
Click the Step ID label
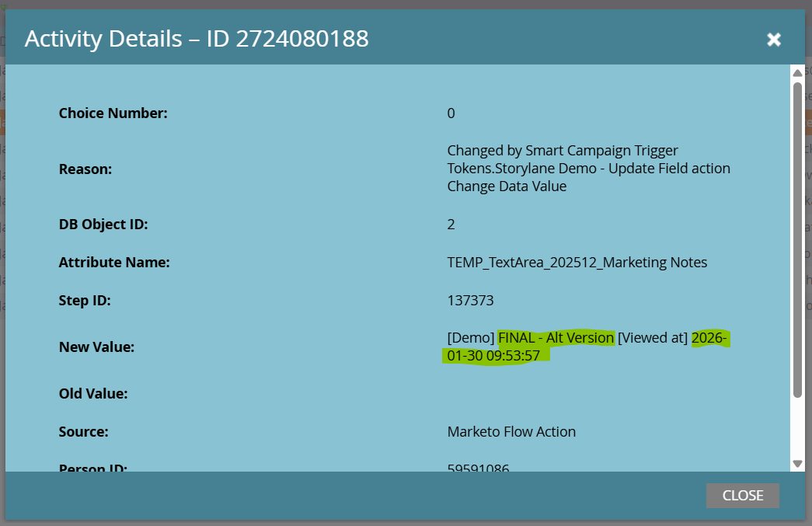click(85, 300)
